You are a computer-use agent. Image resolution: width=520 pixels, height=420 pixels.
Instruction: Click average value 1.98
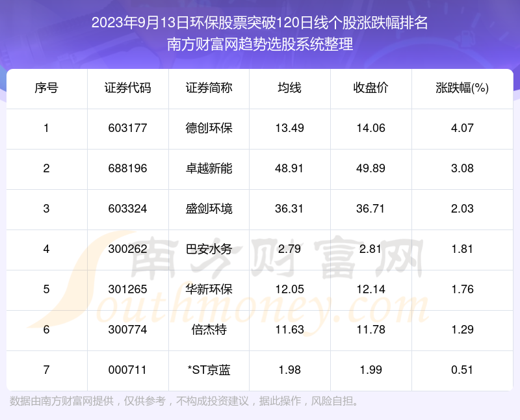click(x=289, y=370)
